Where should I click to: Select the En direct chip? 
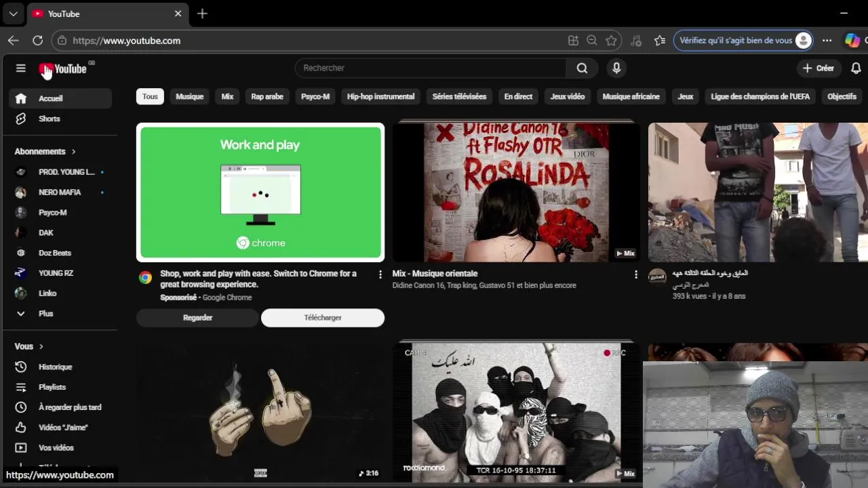518,96
